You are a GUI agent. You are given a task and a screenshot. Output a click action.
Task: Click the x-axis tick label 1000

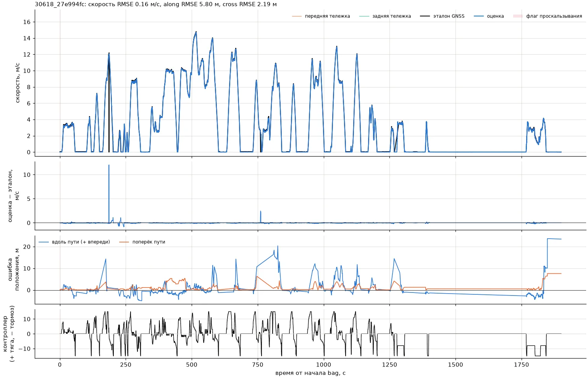click(324, 365)
